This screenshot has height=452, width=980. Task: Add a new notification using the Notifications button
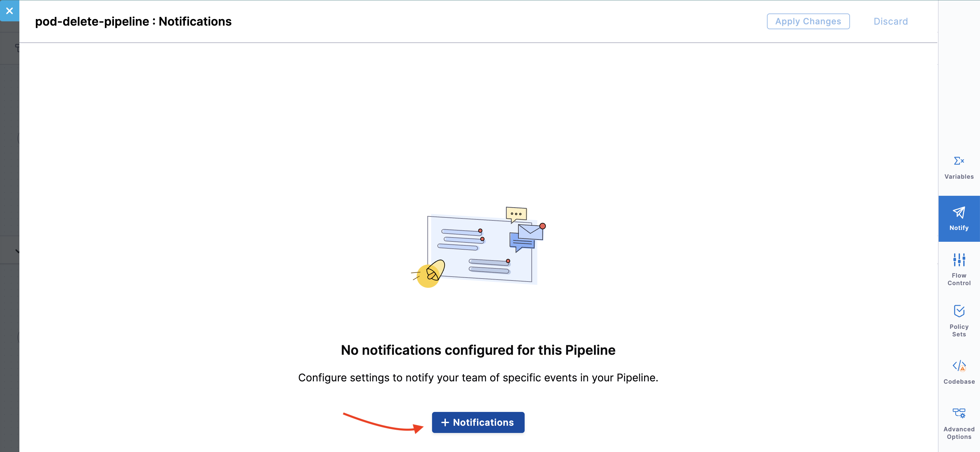[x=478, y=422]
